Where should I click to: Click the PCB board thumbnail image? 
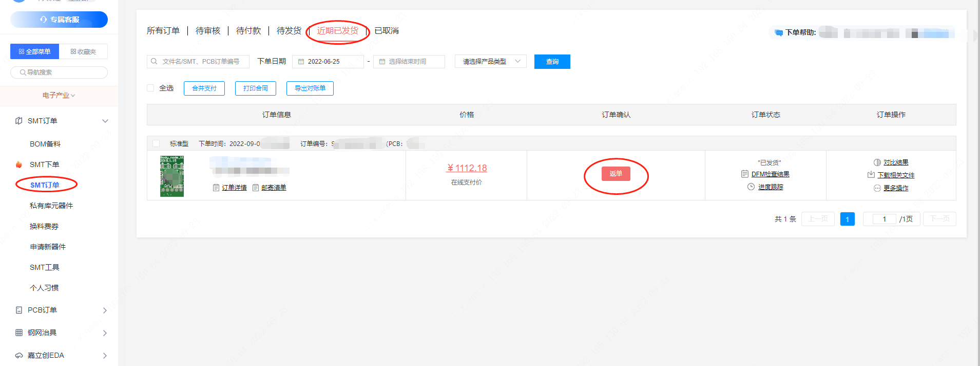click(172, 176)
